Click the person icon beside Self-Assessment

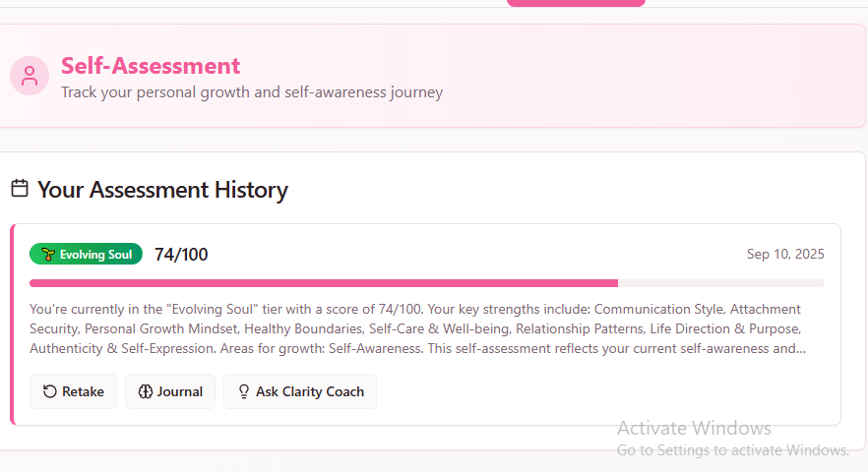30,76
